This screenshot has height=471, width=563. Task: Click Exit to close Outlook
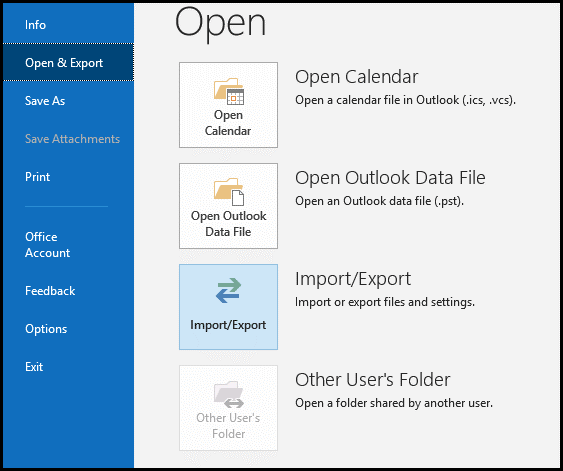(34, 367)
